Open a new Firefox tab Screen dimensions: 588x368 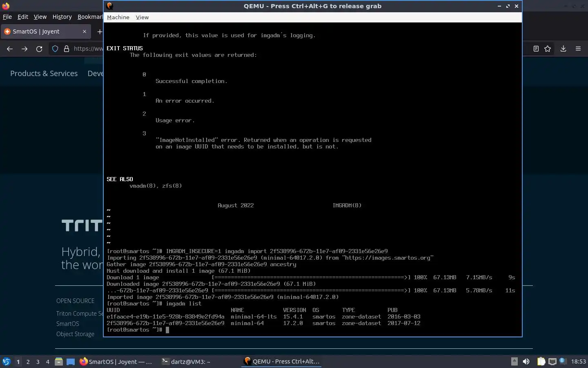pos(99,31)
